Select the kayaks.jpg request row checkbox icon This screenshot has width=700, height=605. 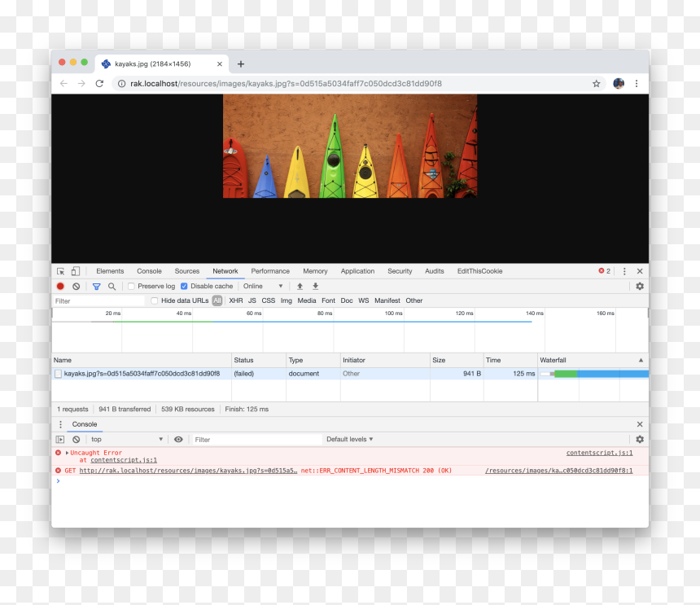tap(58, 374)
